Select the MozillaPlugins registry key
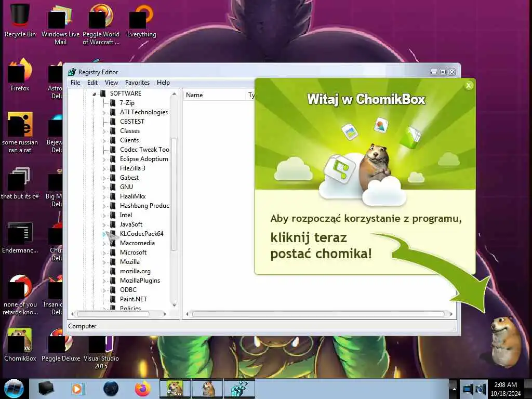 [140, 281]
